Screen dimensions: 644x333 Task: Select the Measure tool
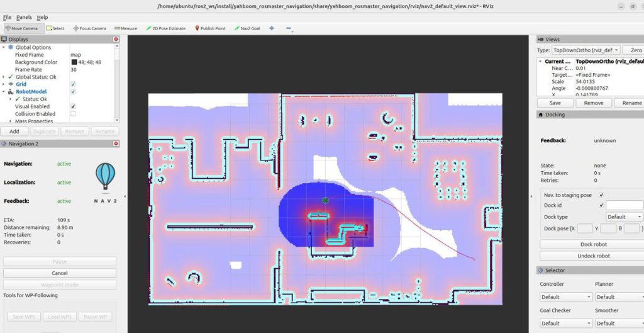pos(126,28)
